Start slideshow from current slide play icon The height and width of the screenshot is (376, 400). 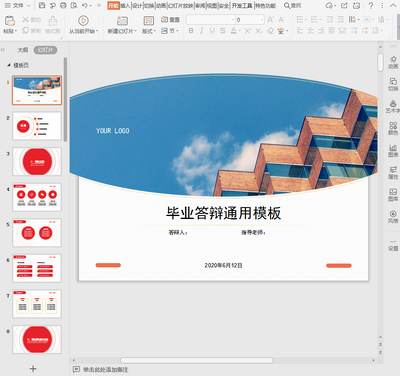83,21
